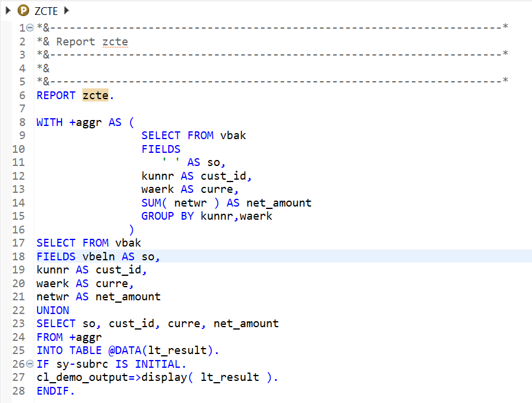Click +aggr in the FROM clause line 24

pyautogui.click(x=85, y=337)
